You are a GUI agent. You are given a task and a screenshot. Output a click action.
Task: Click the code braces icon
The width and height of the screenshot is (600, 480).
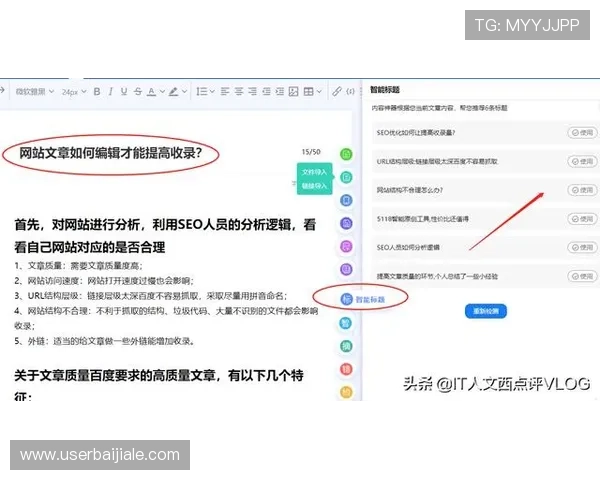(350, 91)
